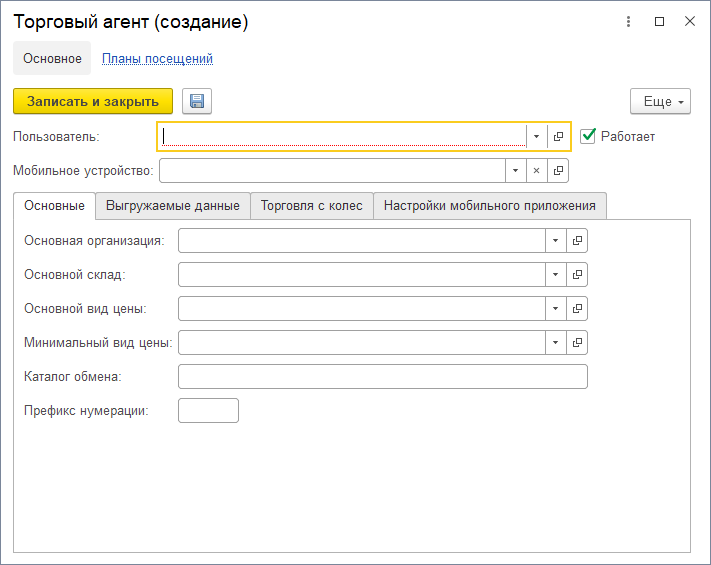The height and width of the screenshot is (565, 711).
Task: Expand the Мобильное устройство dropdown
Action: click(x=515, y=171)
